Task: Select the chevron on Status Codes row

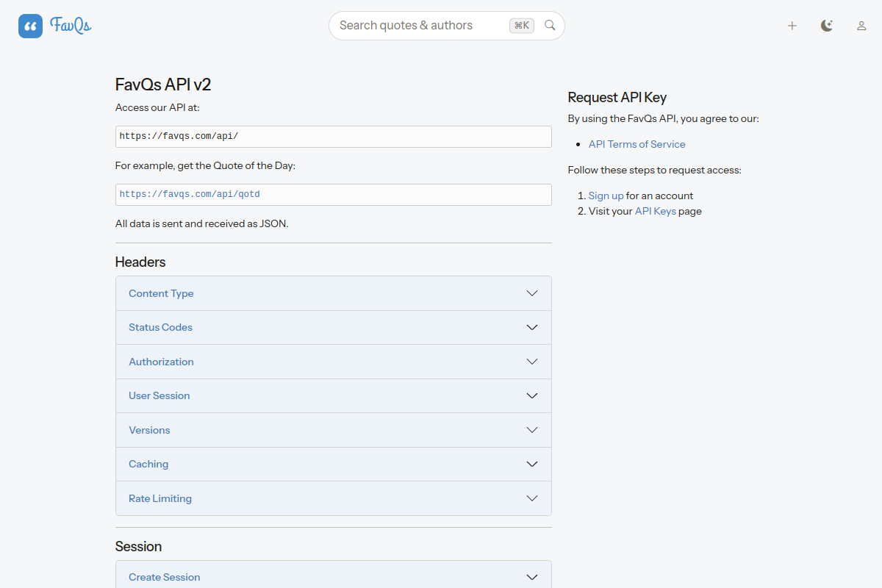Action: [x=532, y=327]
